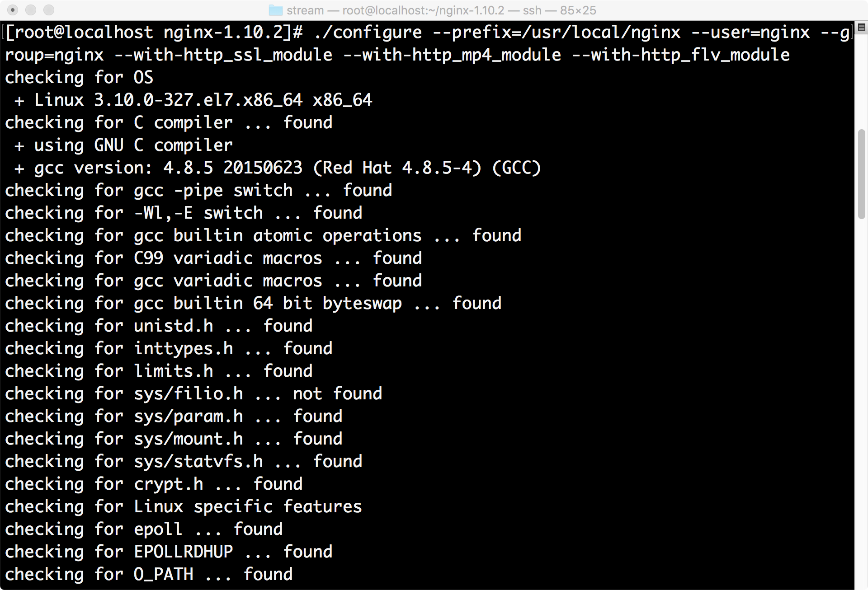Minimize the ssh terminal window

pyautogui.click(x=31, y=10)
